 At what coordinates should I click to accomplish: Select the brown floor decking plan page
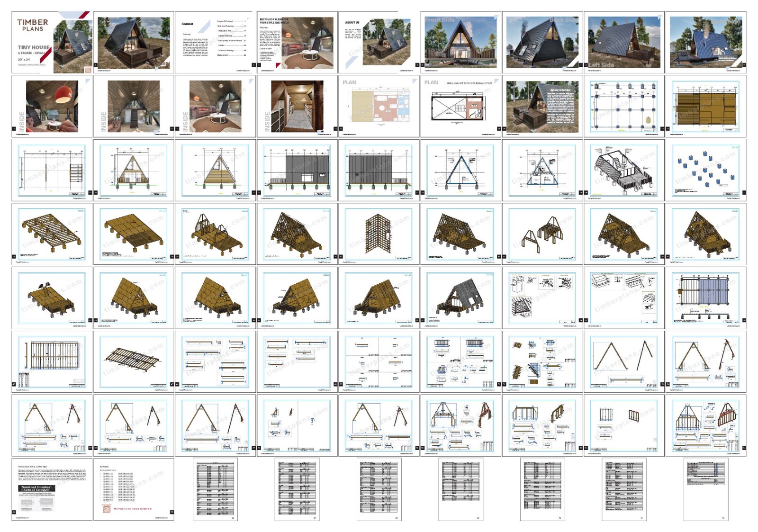coord(706,107)
